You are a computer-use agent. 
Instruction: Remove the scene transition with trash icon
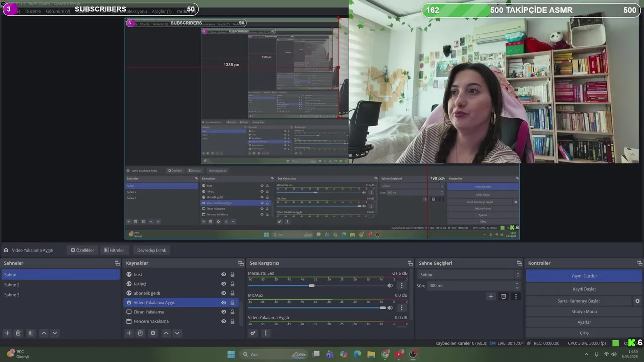[x=503, y=296]
